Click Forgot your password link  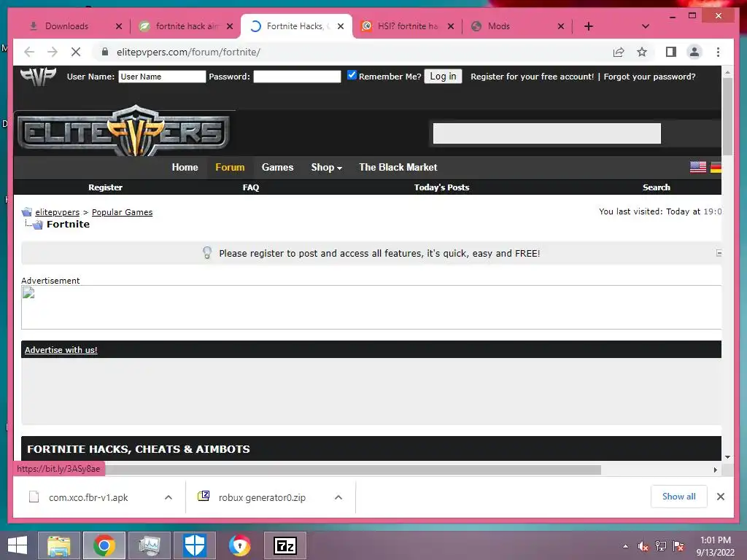pos(649,77)
